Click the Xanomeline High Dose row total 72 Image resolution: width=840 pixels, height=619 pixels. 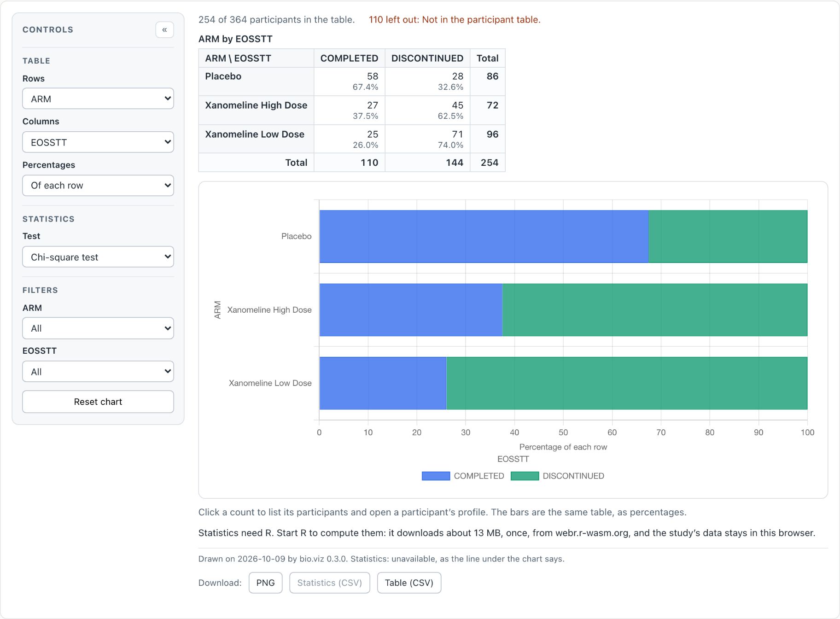492,105
